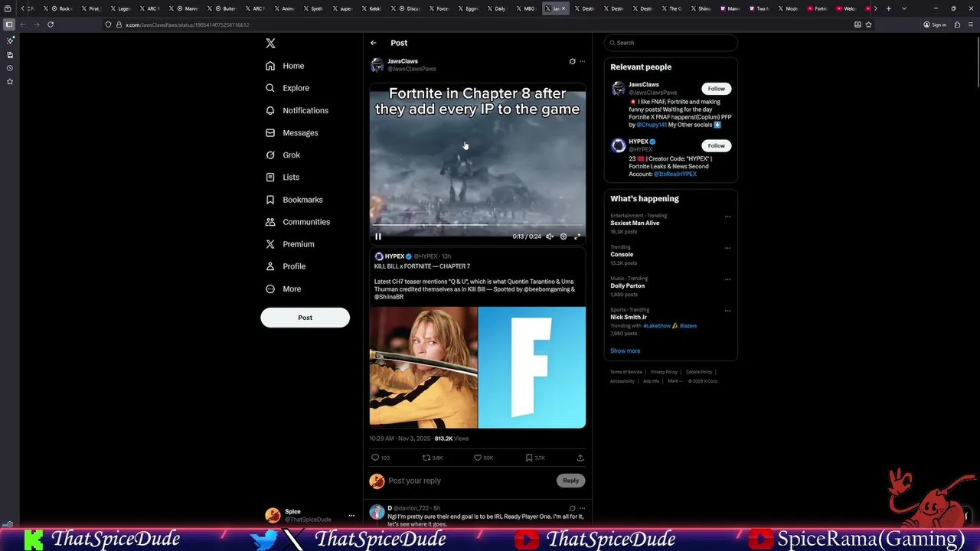Open more options for Sexiest Man Alive trend
This screenshot has height=551, width=980.
pyautogui.click(x=727, y=217)
